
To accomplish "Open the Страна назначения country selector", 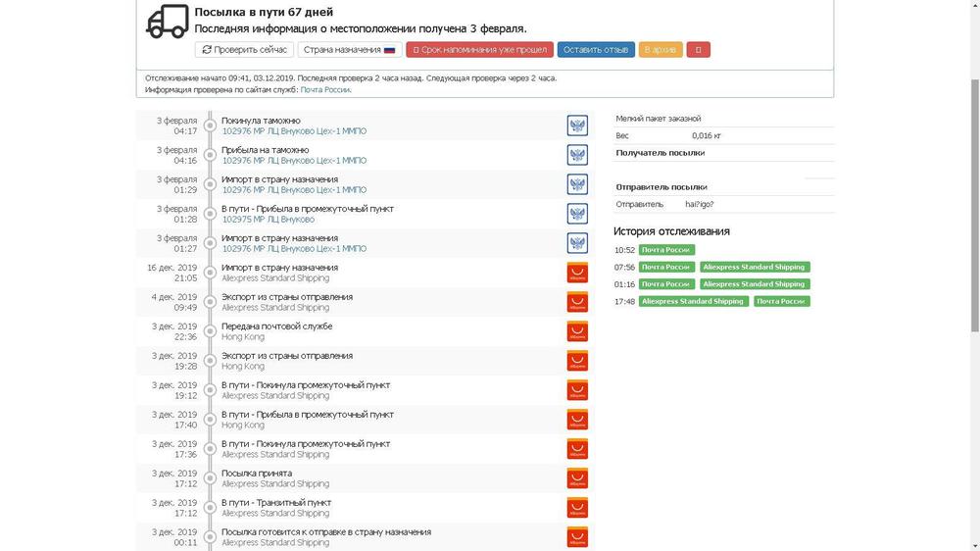I will point(349,50).
